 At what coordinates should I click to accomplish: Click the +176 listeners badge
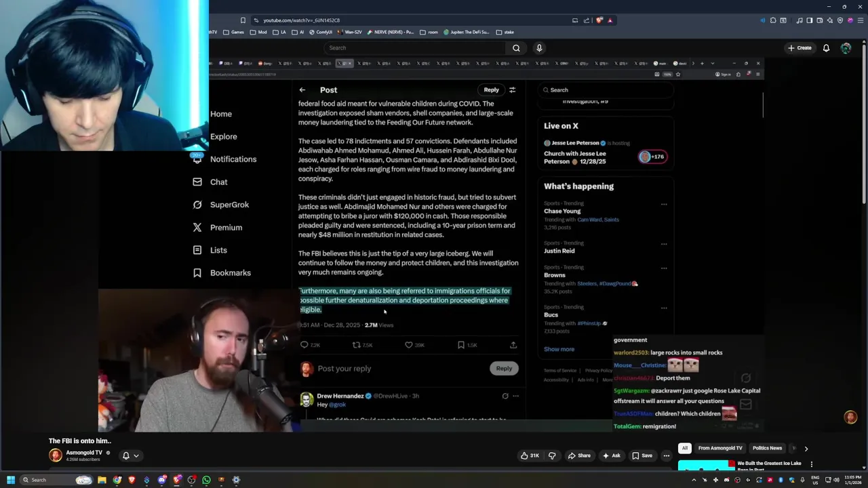pyautogui.click(x=653, y=157)
